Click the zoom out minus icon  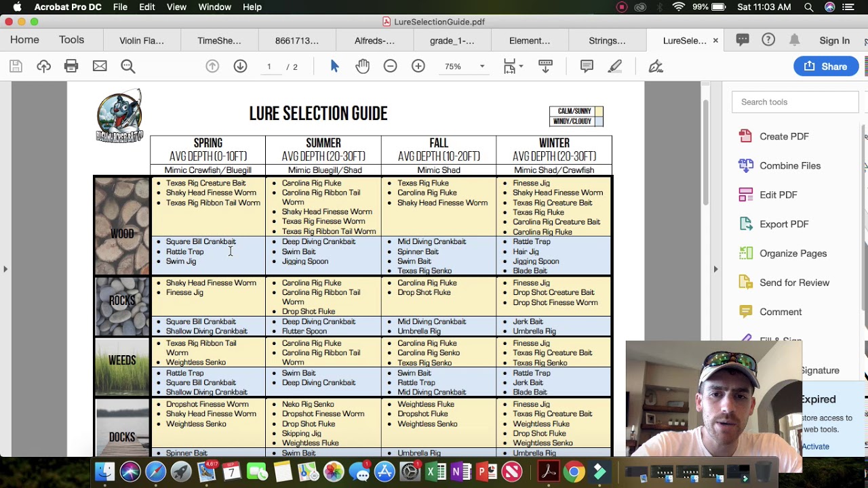tap(390, 66)
